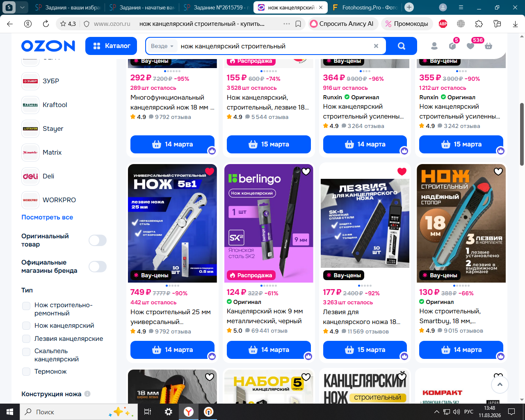Add the 177 ₽ blades to cart
This screenshot has height=420, width=525.
tap(365, 350)
